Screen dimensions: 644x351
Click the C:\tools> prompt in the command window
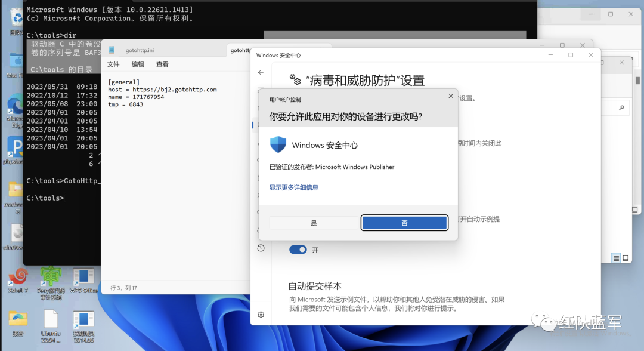[45, 198]
